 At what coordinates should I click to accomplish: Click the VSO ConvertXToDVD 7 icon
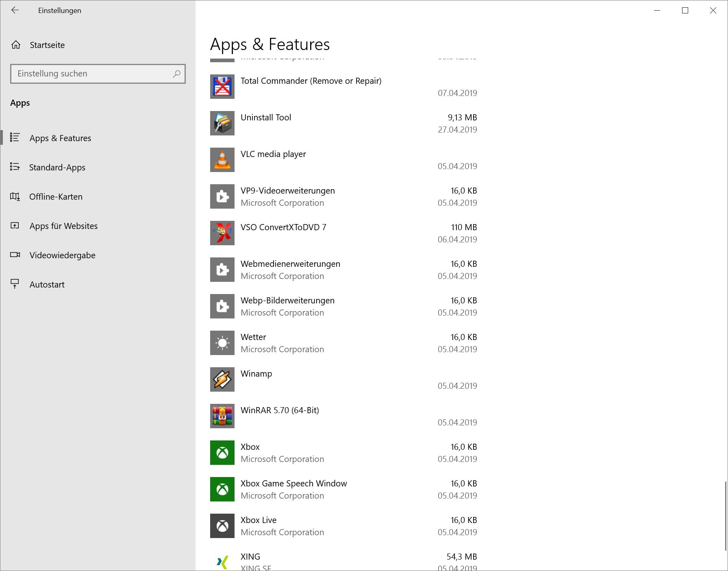coord(222,233)
